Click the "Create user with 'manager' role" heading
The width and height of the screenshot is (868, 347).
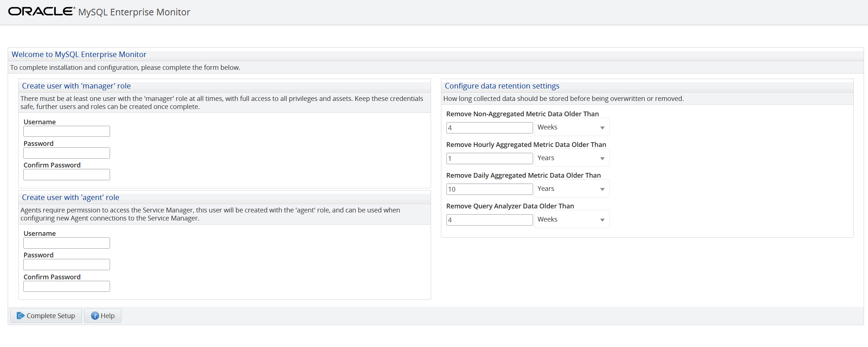pos(76,86)
